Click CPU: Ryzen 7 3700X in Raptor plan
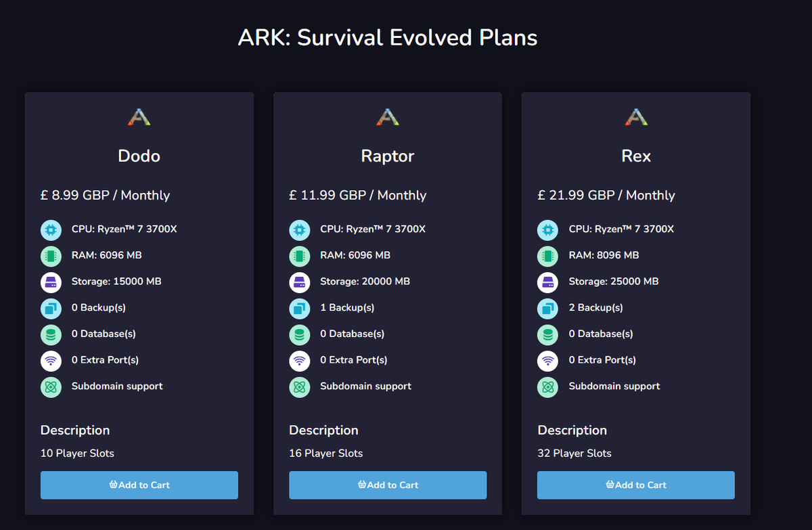 tap(373, 229)
